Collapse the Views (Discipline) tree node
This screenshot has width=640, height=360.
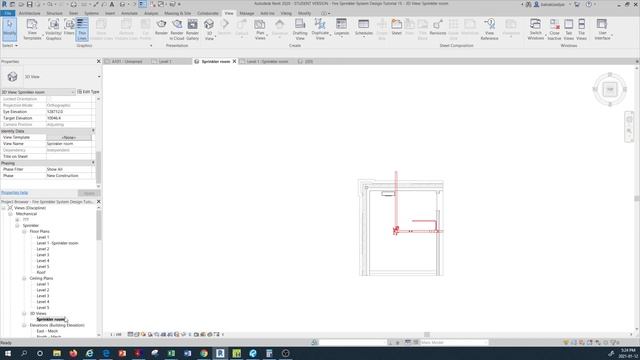point(4,208)
